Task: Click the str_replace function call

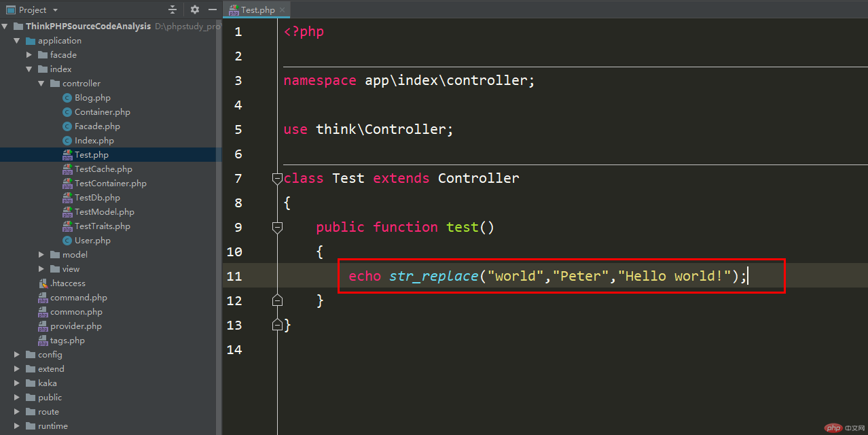Action: [x=433, y=276]
